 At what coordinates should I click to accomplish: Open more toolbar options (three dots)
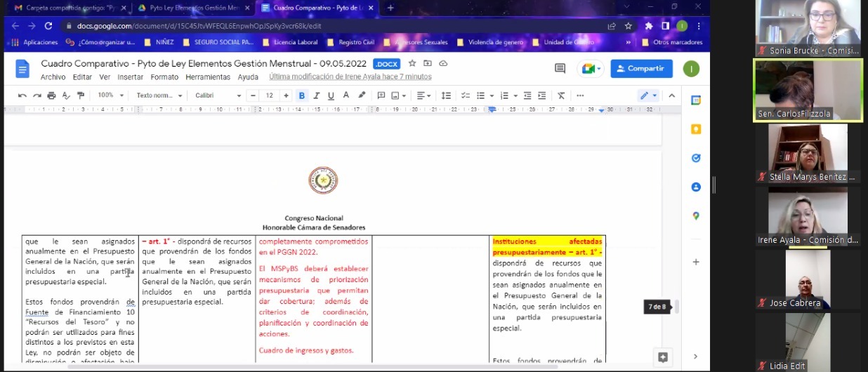580,95
